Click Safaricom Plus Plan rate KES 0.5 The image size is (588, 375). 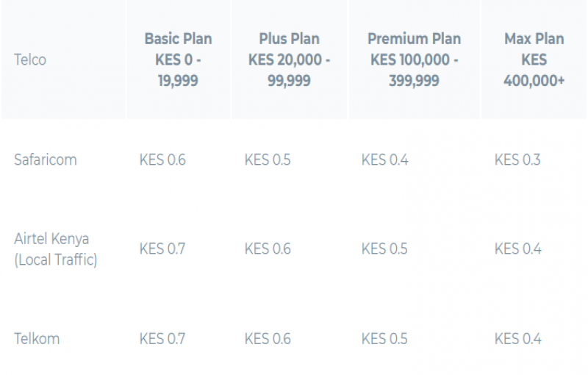[x=268, y=160]
